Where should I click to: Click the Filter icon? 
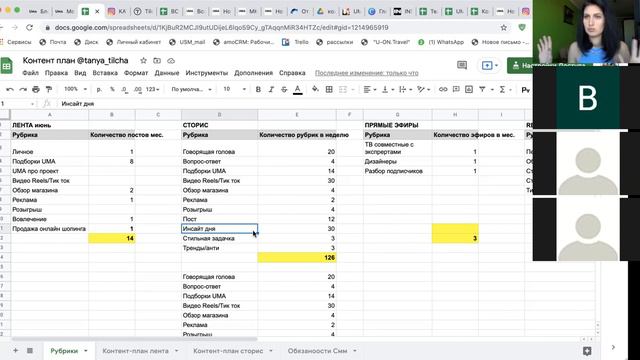coord(482,89)
